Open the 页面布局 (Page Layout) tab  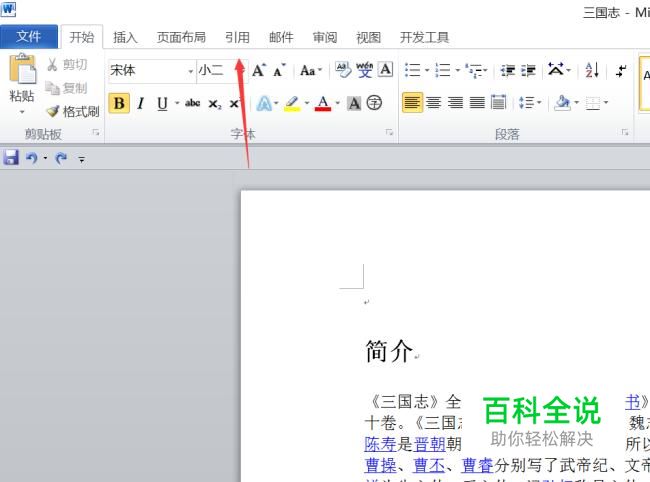[181, 37]
